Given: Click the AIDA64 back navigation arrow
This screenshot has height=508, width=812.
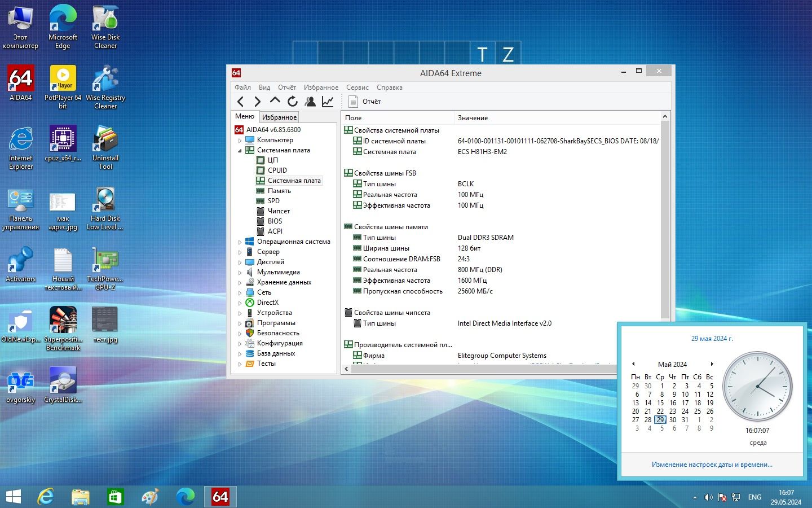Looking at the screenshot, I should (x=241, y=102).
